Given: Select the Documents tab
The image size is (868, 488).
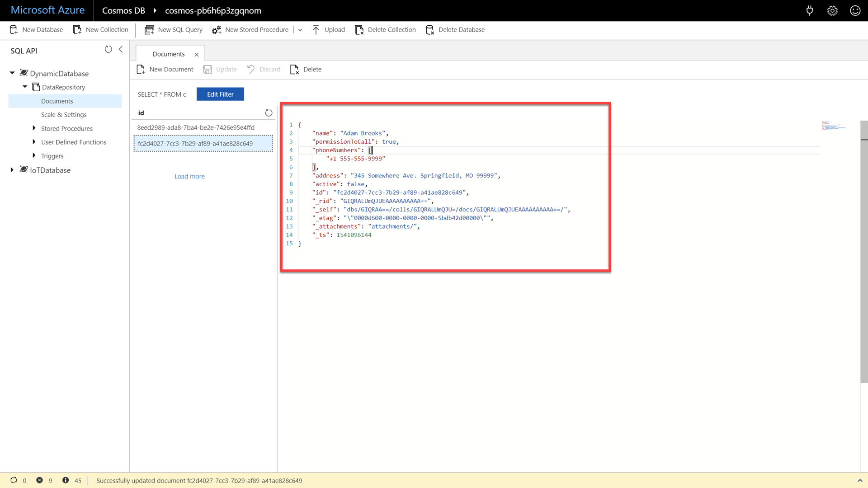Looking at the screenshot, I should [169, 54].
